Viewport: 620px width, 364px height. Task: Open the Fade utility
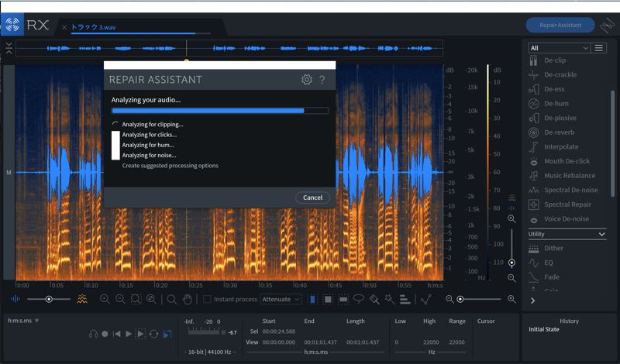pos(544,277)
